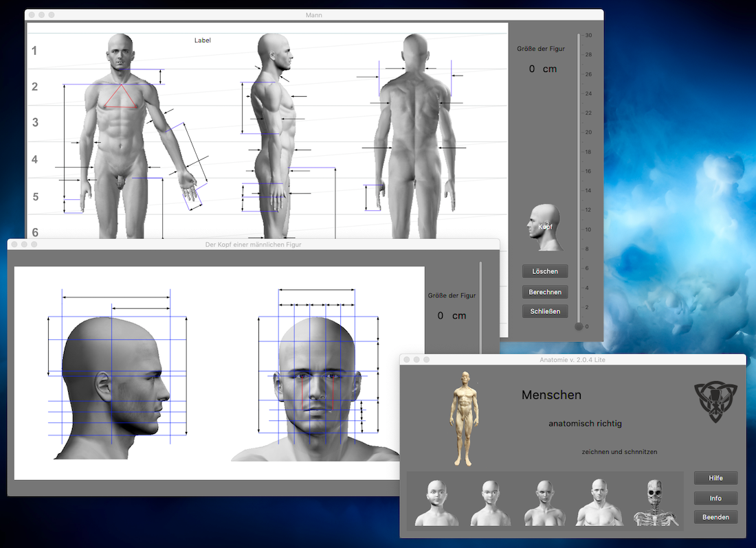Click the Info button
The height and width of the screenshot is (548, 756).
click(715, 498)
